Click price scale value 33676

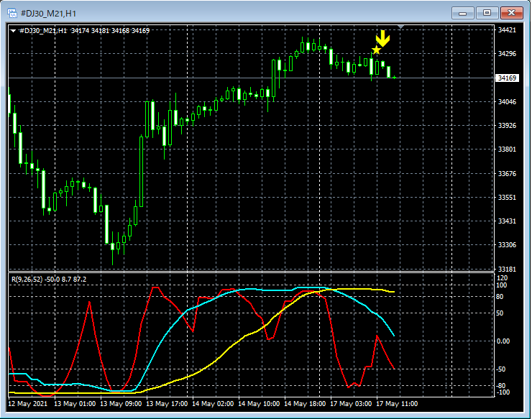click(507, 174)
